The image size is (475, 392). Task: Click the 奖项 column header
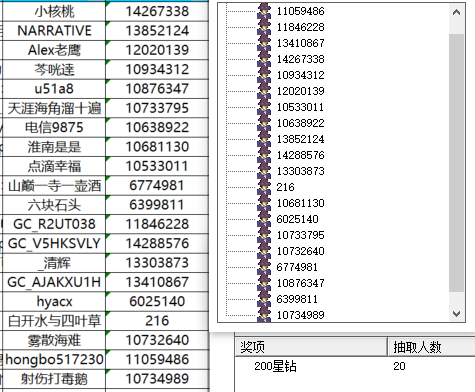click(x=311, y=347)
